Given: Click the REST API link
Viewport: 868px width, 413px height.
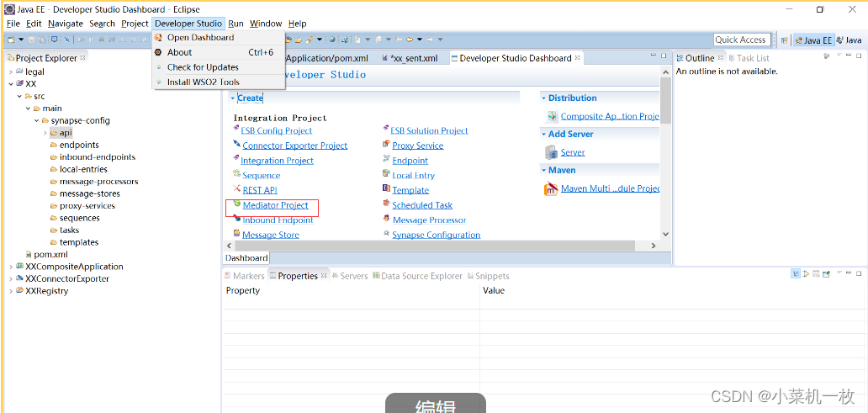Looking at the screenshot, I should [x=260, y=190].
